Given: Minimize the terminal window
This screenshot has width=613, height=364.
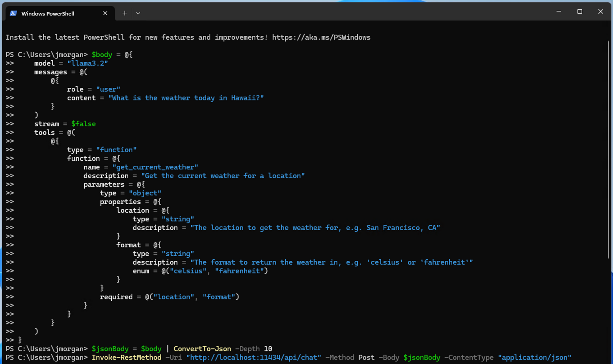Looking at the screenshot, I should [559, 11].
